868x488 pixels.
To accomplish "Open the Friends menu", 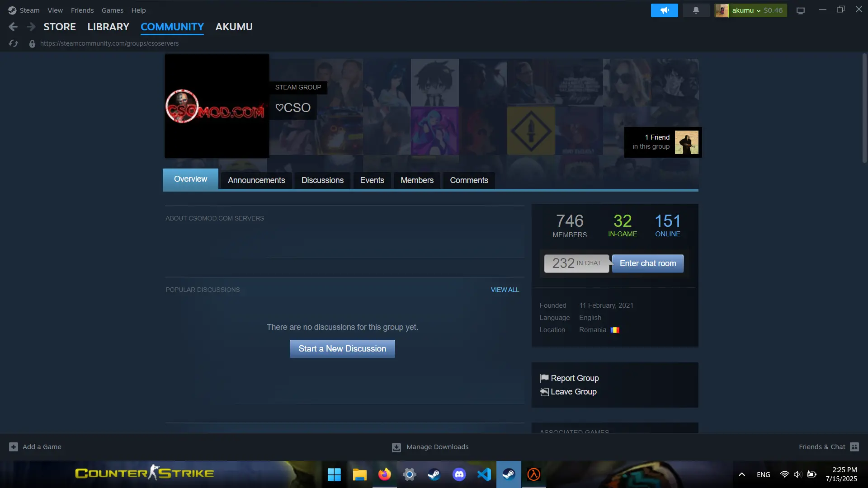I will click(82, 10).
